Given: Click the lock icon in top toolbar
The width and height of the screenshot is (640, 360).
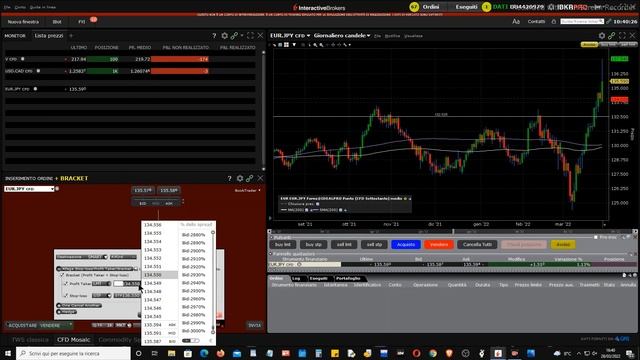Looking at the screenshot, I should pos(554,22).
